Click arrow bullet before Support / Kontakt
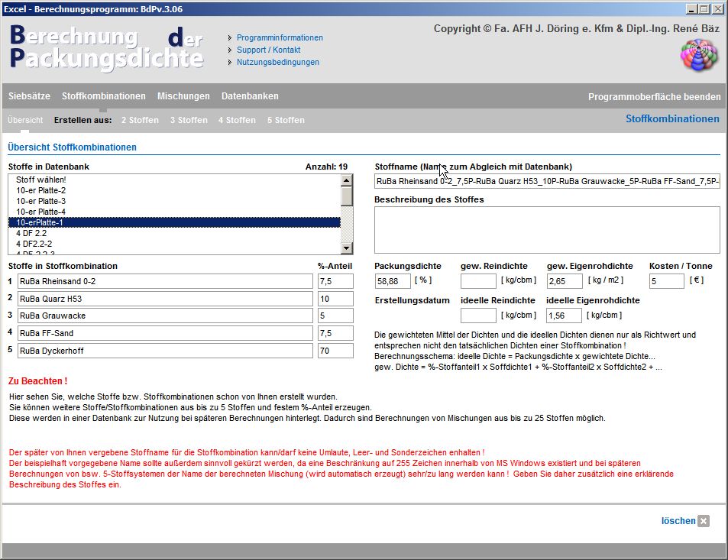728x560 pixels. (x=230, y=50)
